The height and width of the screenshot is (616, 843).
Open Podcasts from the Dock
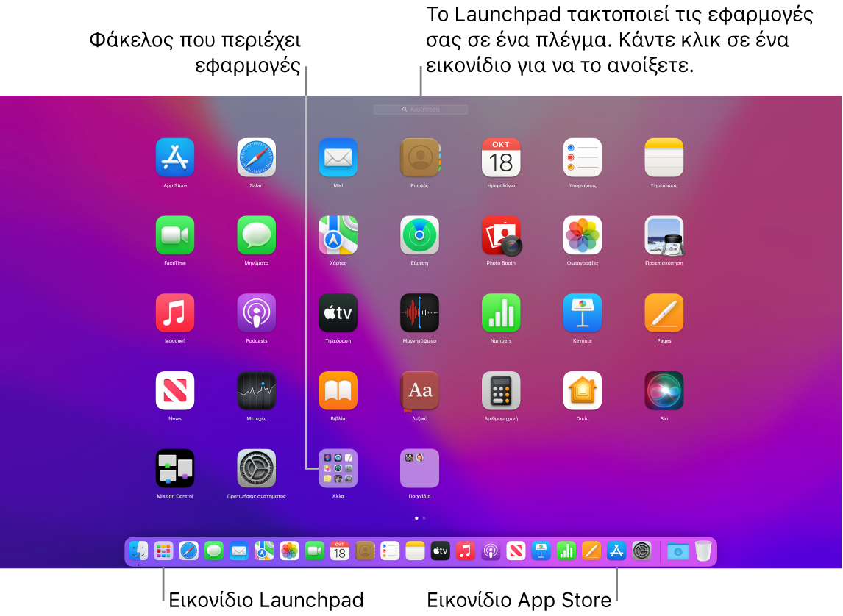[x=491, y=551]
